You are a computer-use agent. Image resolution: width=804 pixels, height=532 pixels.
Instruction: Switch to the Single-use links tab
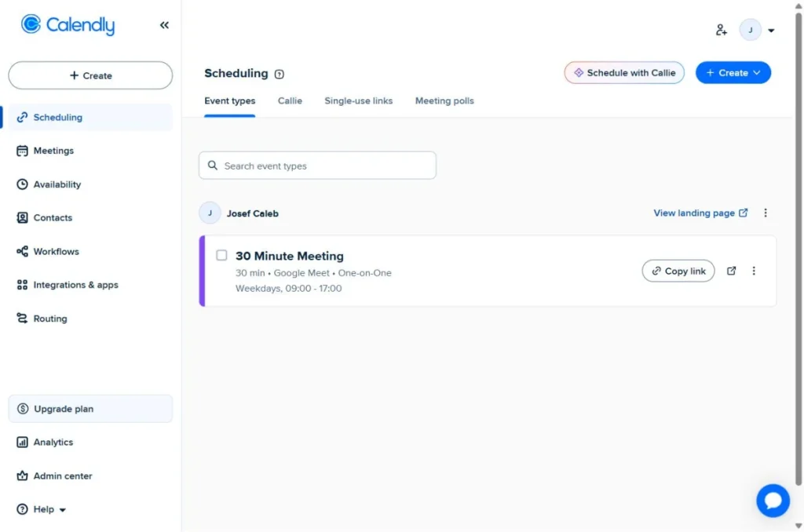click(x=358, y=101)
